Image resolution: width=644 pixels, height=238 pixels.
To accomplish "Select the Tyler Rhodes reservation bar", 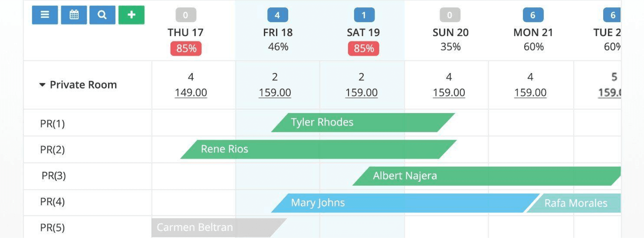I will [x=363, y=123].
